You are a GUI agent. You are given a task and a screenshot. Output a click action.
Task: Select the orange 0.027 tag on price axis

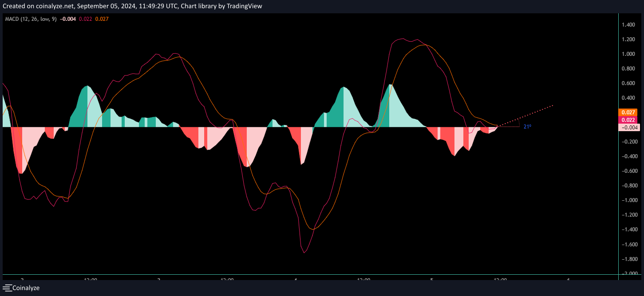click(x=628, y=113)
